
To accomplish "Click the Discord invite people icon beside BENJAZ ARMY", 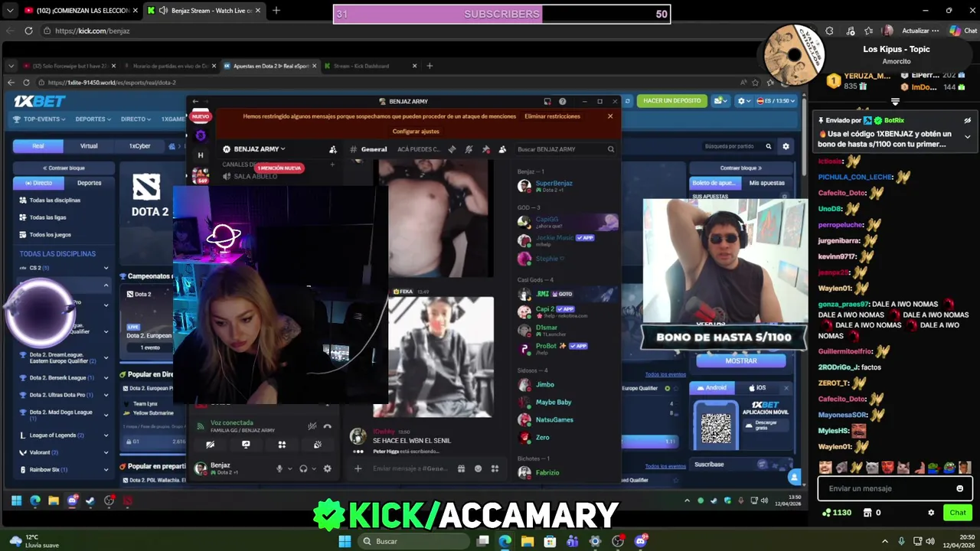I will pos(332,149).
